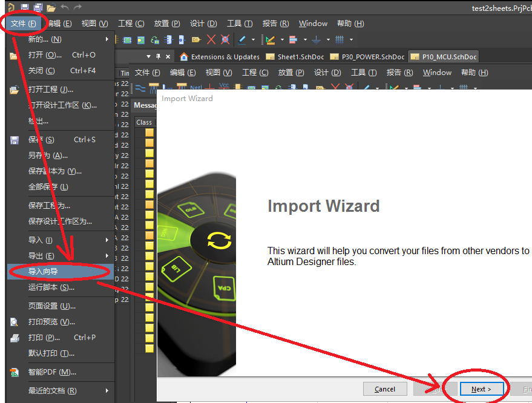Expand the 最近的文档 (R) submenu
Image resolution: width=532 pixels, height=403 pixels.
click(x=61, y=391)
